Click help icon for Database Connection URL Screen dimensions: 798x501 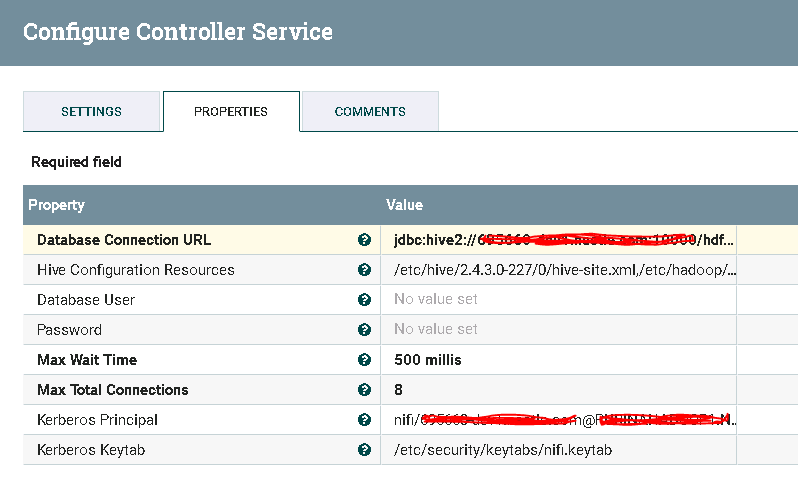coord(365,240)
